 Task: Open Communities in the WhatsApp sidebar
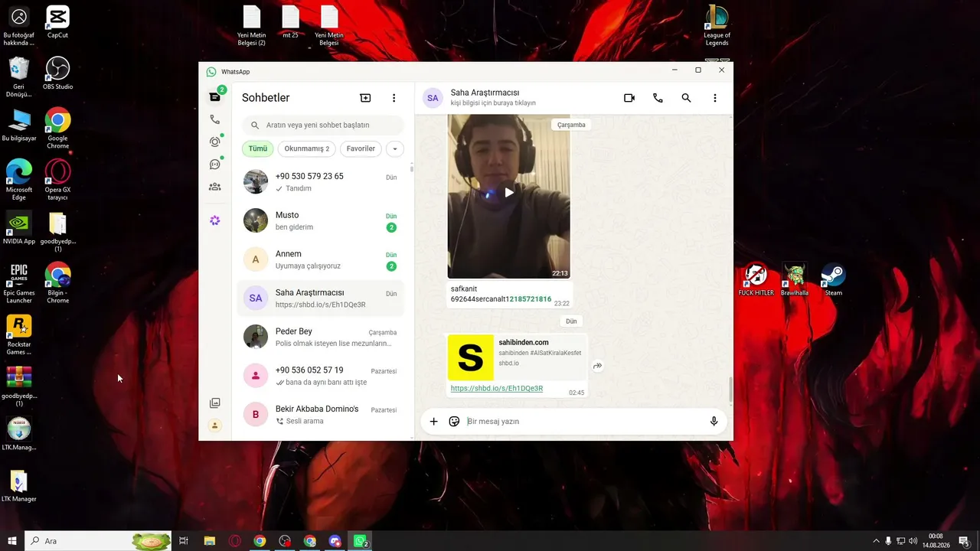[x=215, y=186]
